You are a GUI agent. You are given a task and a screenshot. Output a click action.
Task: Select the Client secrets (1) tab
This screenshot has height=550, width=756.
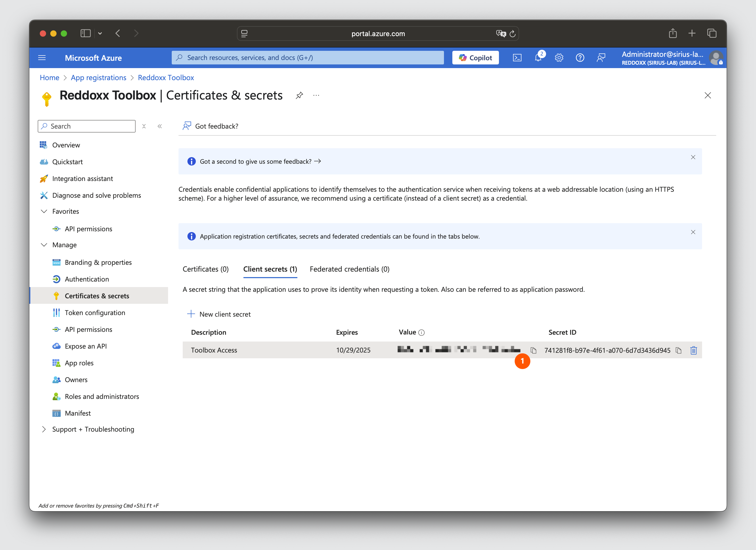(x=270, y=269)
